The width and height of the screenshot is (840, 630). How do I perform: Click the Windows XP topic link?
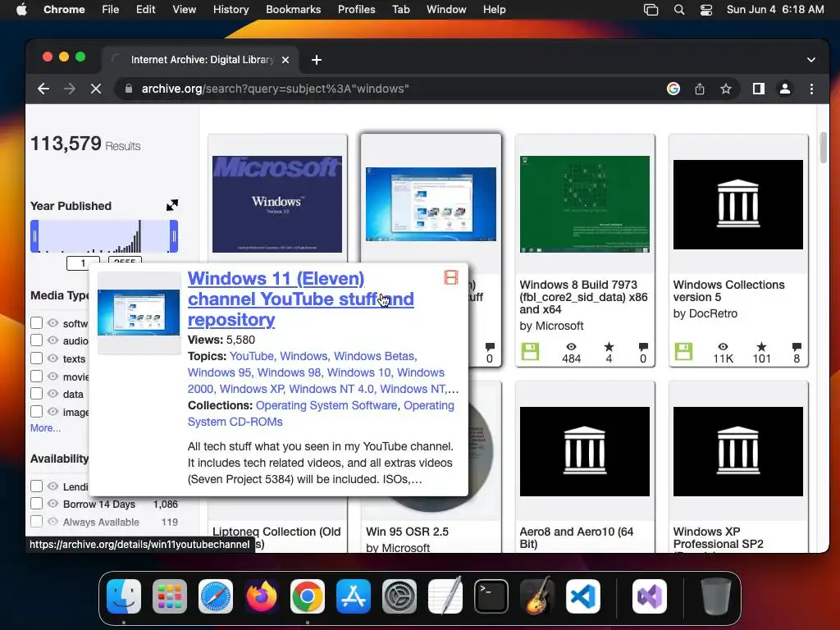pos(252,389)
